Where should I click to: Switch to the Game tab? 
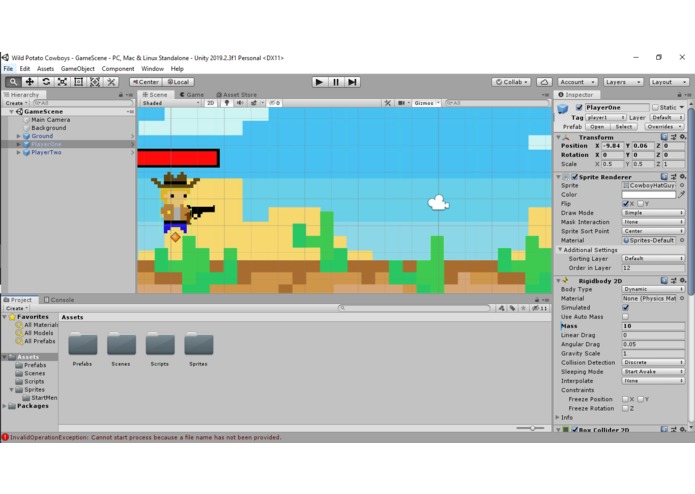coord(192,94)
